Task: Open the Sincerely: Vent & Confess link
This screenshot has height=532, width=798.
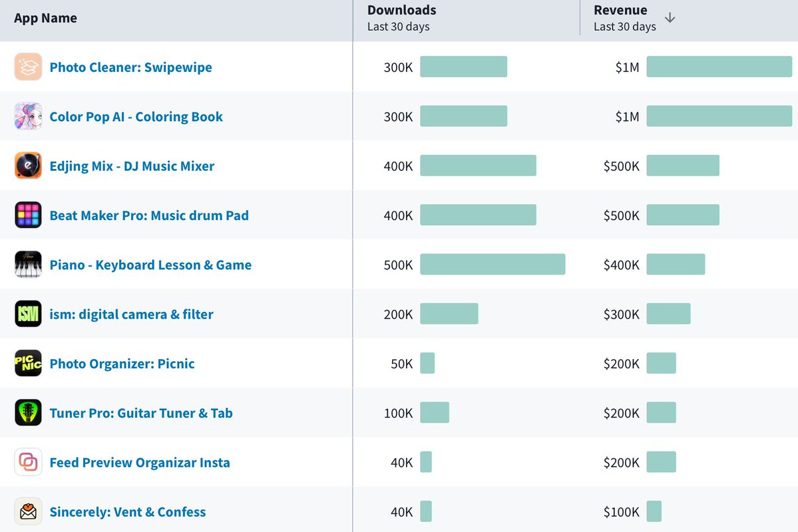Action: [128, 511]
